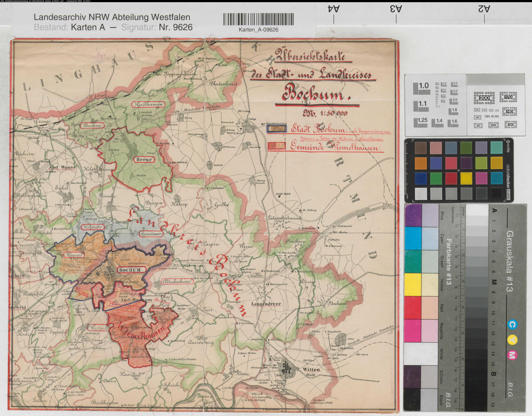Click the 'Karten A' Bestand value
Viewport: 532px width, 416px height.
coord(88,27)
